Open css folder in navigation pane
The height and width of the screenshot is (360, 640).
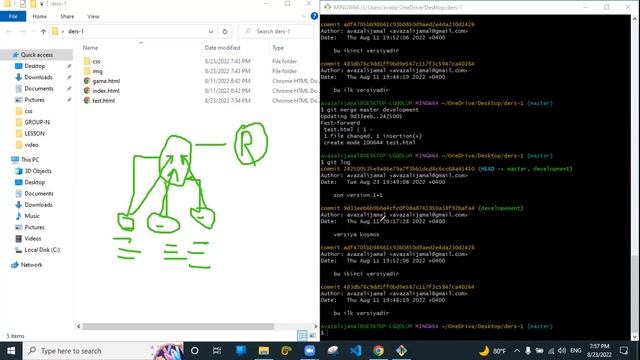[28, 111]
